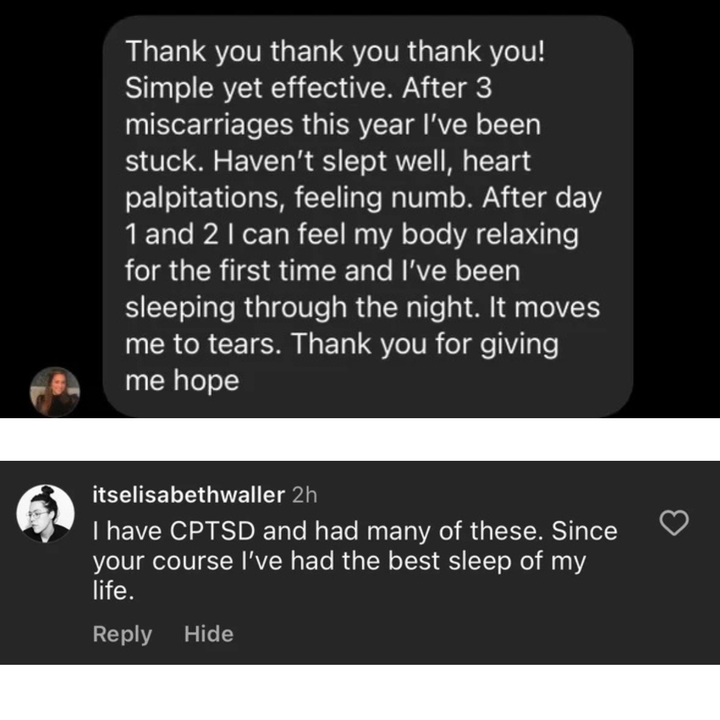
Task: Click "me hope" at the message end
Action: [182, 381]
